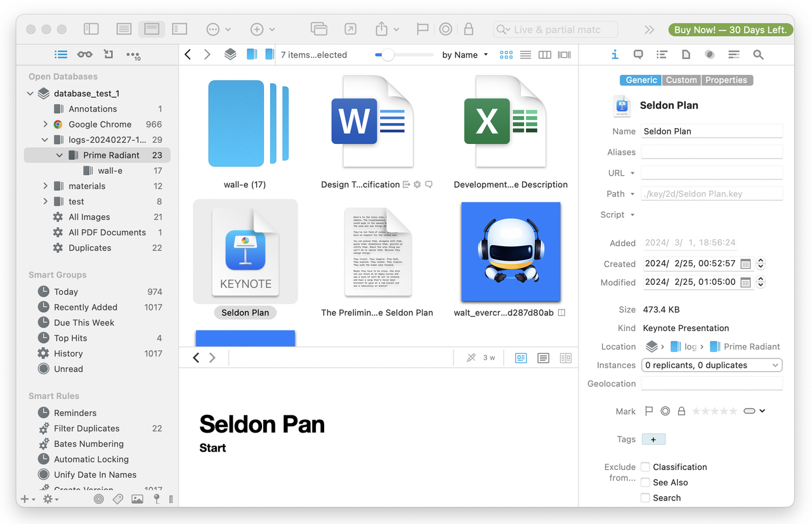812x524 pixels.
Task: Switch to icon grid view
Action: point(506,55)
